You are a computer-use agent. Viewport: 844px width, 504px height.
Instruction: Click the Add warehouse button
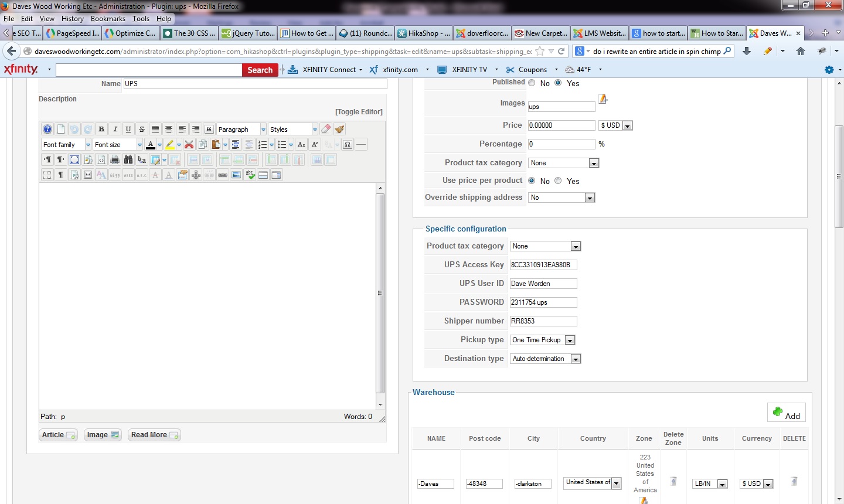click(787, 413)
